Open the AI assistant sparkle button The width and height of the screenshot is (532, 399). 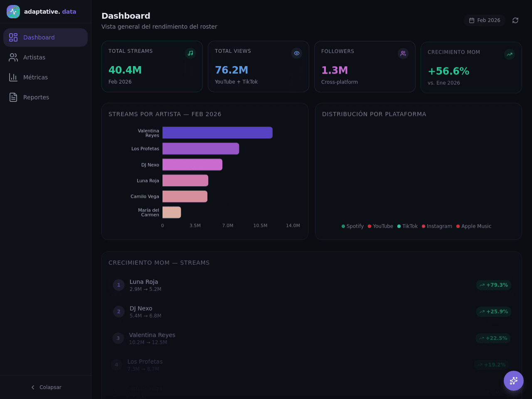tap(514, 381)
